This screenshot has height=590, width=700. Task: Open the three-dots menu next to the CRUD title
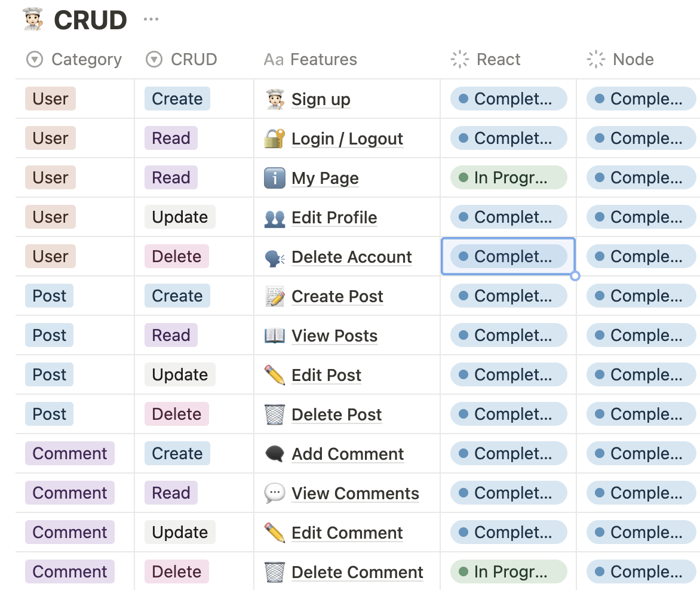pyautogui.click(x=151, y=19)
